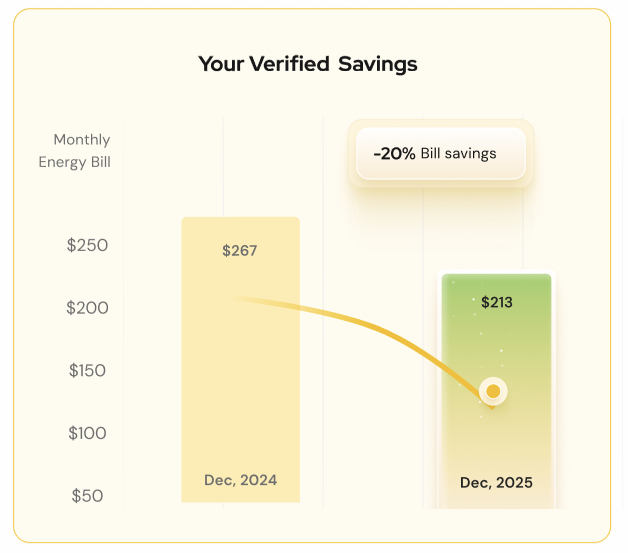This screenshot has height=553, width=628.
Task: Click the "Bill savings" text in badge
Action: click(x=458, y=154)
